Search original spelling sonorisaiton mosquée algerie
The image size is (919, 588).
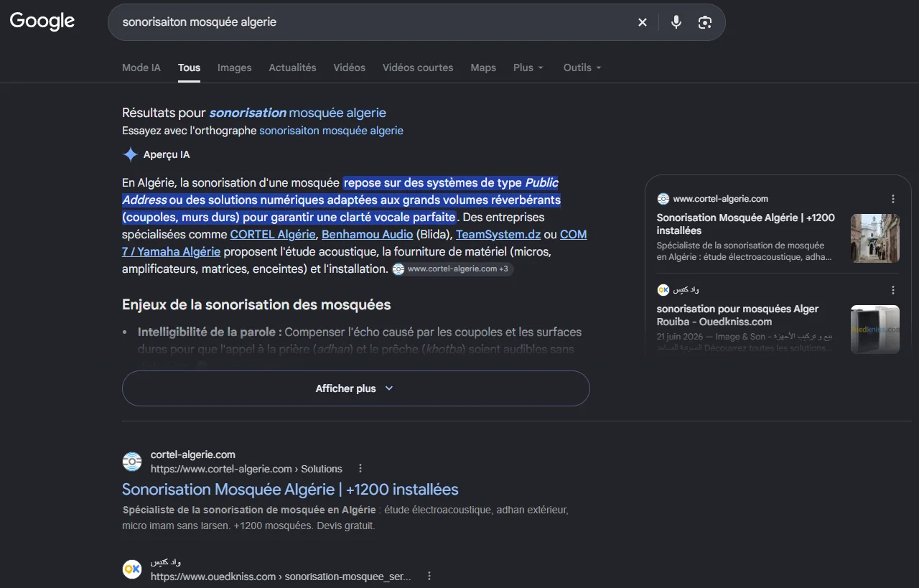point(331,131)
